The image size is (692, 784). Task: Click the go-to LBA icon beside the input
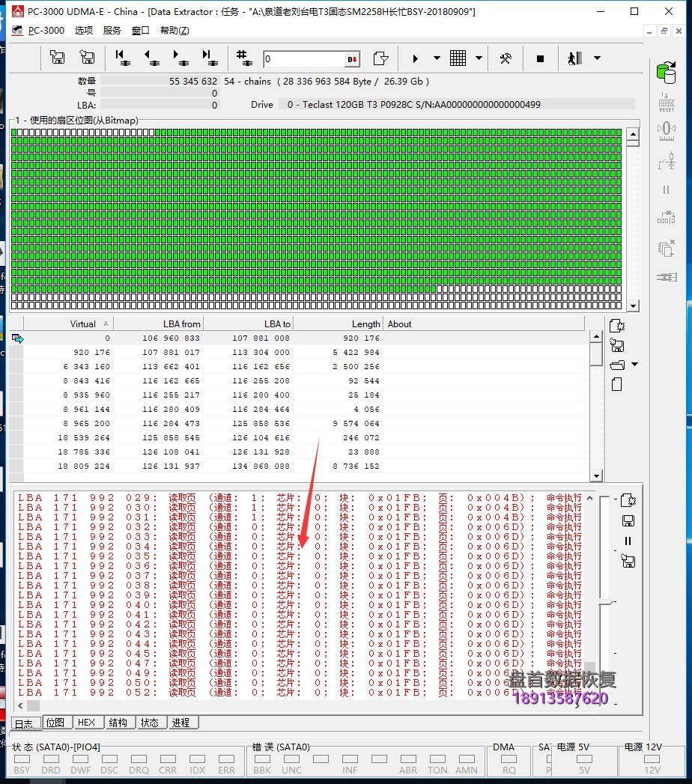click(380, 58)
